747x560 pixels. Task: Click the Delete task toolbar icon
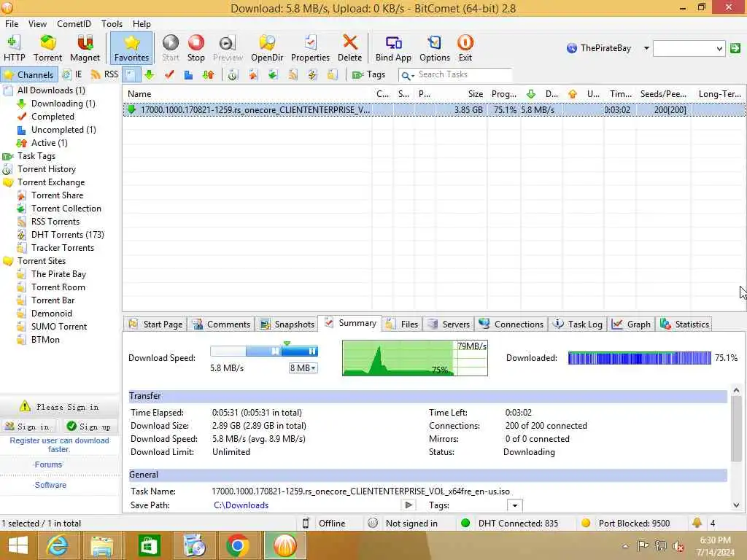coord(349,48)
